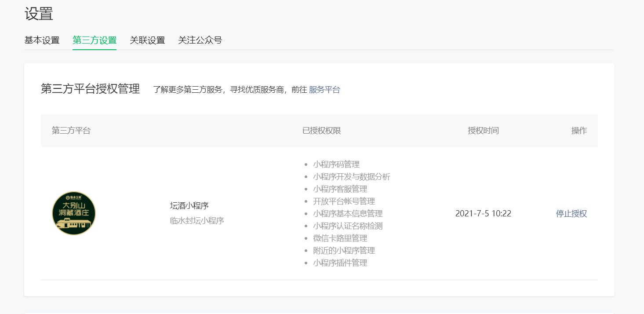Screen dimensions: 644x314
Task: Click the 微信卡路里管理 permission item
Action: (x=340, y=238)
